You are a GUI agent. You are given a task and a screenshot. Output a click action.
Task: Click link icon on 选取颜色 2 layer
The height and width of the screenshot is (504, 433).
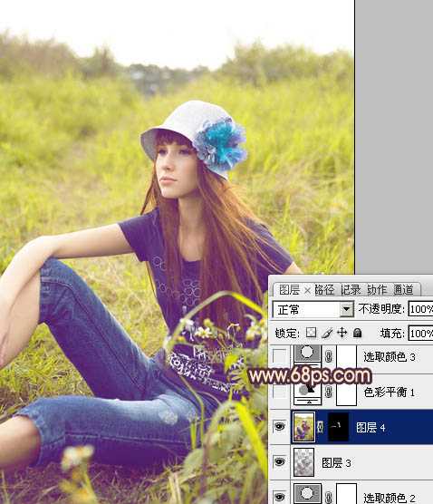click(x=328, y=497)
